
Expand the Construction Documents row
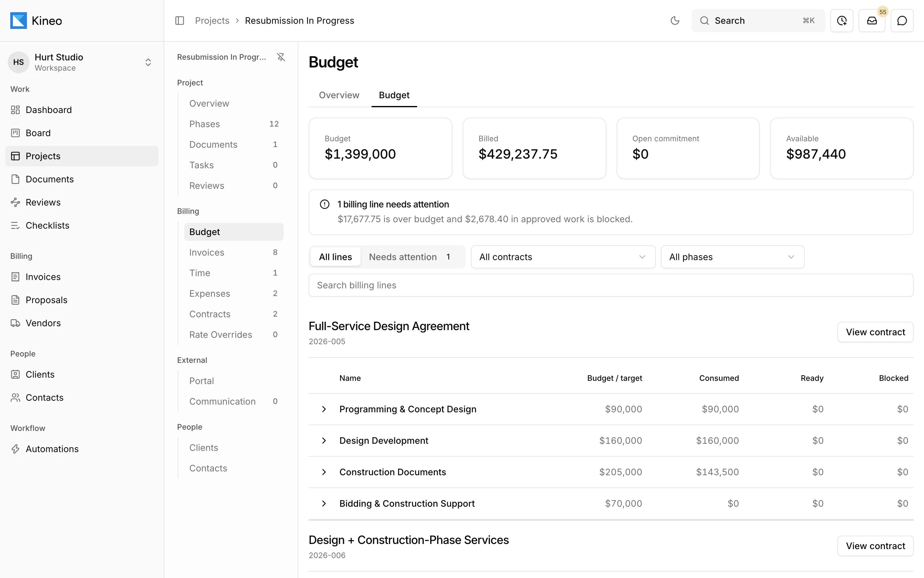(x=324, y=472)
